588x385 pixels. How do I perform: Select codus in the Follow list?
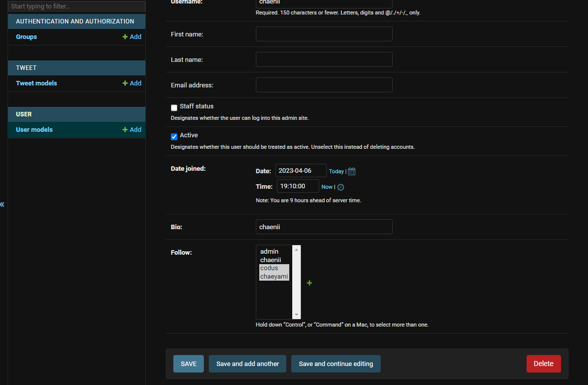click(274, 268)
